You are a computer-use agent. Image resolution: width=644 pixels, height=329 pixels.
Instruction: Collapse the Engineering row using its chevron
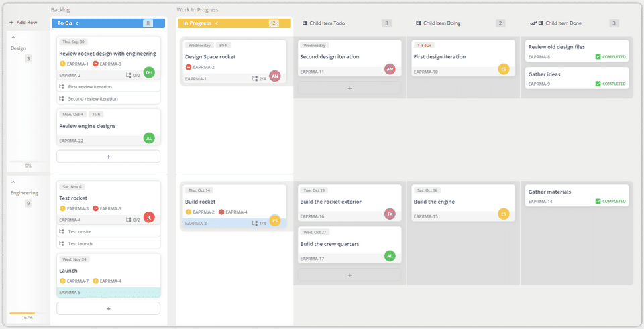pos(14,182)
